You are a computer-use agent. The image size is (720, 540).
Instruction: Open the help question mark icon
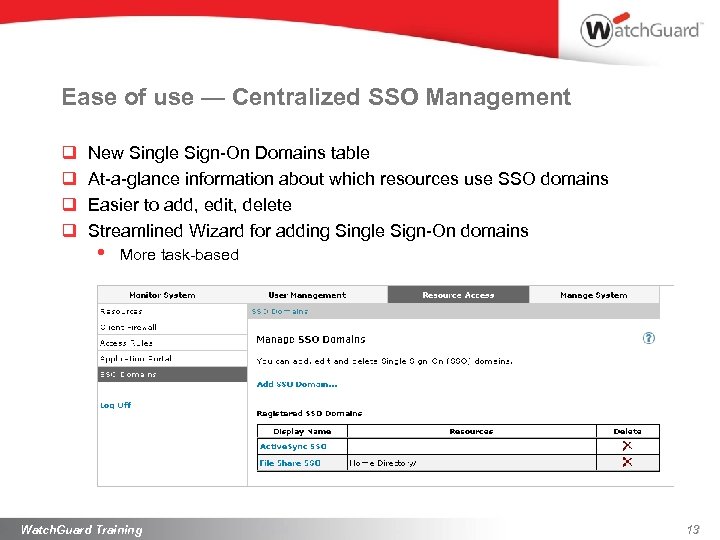(648, 338)
